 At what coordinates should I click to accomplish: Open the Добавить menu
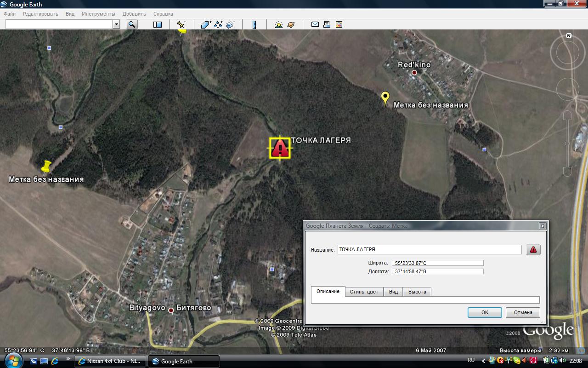point(134,14)
